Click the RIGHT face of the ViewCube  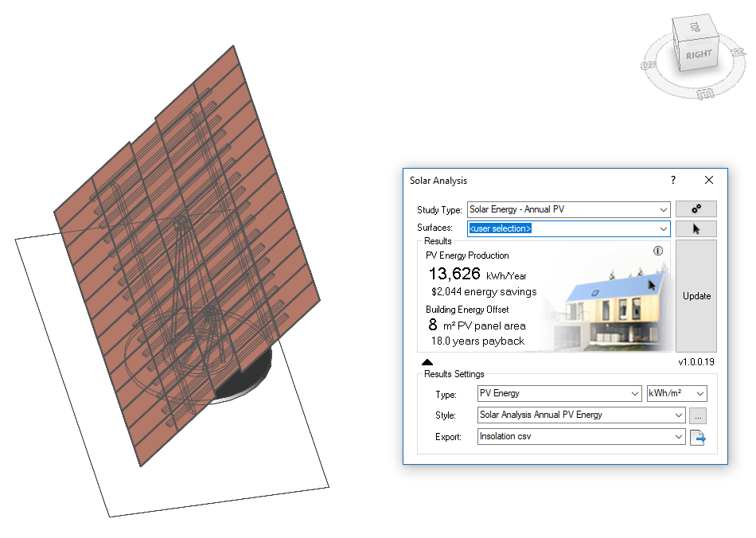coord(699,54)
